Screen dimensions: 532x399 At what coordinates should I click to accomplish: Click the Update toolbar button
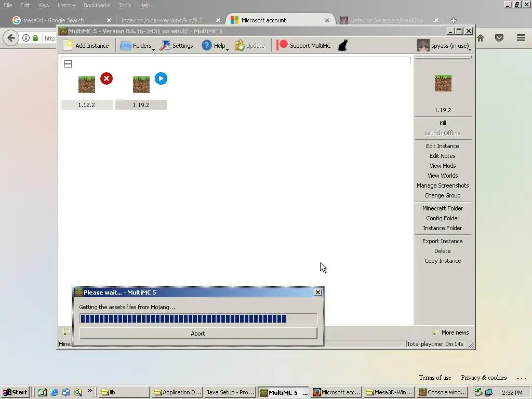(x=249, y=46)
